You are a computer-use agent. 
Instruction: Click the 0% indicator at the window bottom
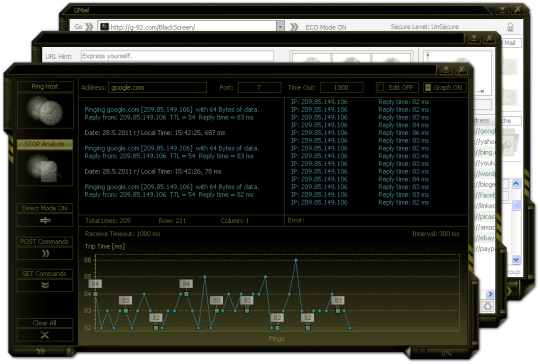[x=446, y=354]
